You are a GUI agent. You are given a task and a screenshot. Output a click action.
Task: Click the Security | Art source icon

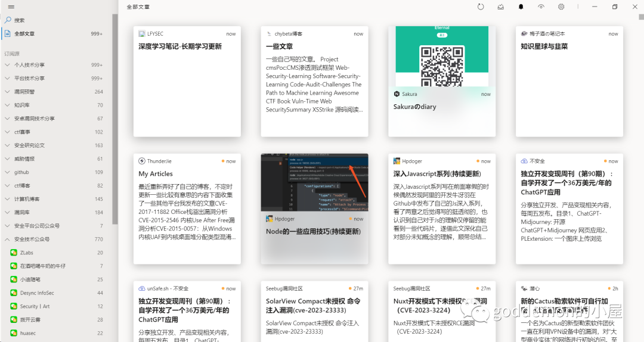coord(14,306)
